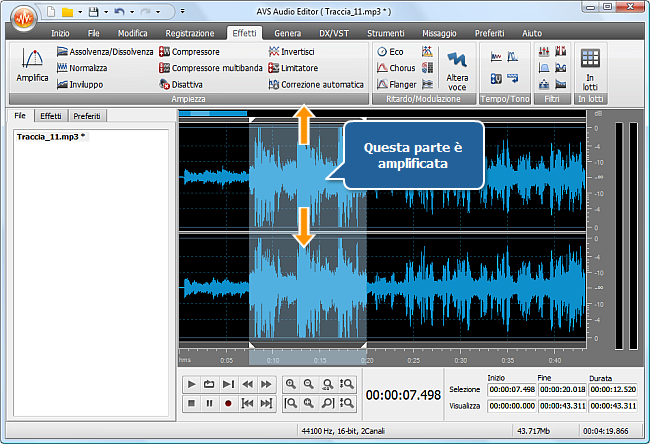Open the dropdown arrow next to Save icon
Image resolution: width=650 pixels, height=444 pixels.
click(105, 13)
